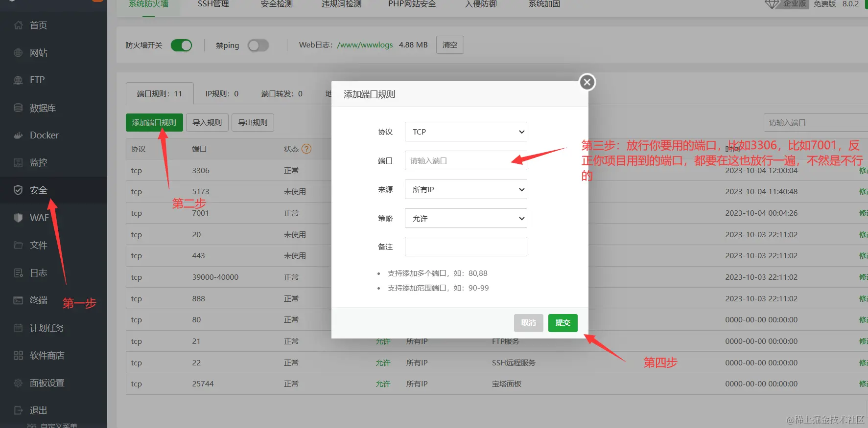
Task: Open the 来源 所有IP dropdown
Action: [466, 189]
